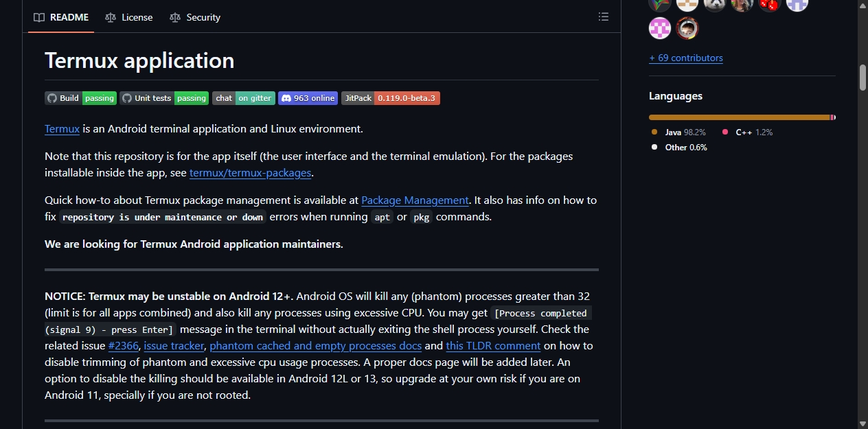
Task: Click the scales icon next to License
Action: 111,17
